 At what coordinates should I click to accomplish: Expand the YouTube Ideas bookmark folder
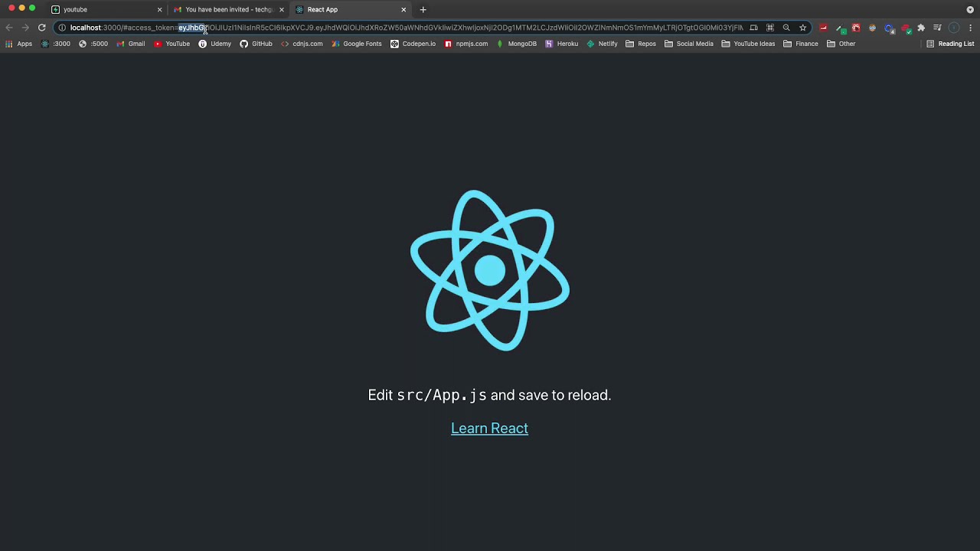(748, 44)
